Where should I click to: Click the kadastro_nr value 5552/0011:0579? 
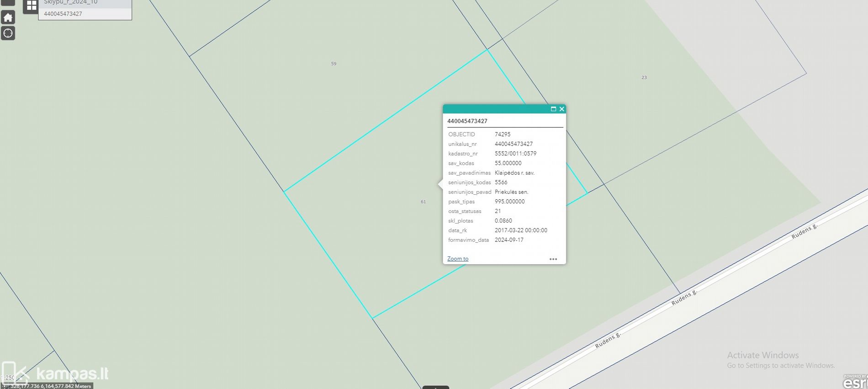click(515, 154)
